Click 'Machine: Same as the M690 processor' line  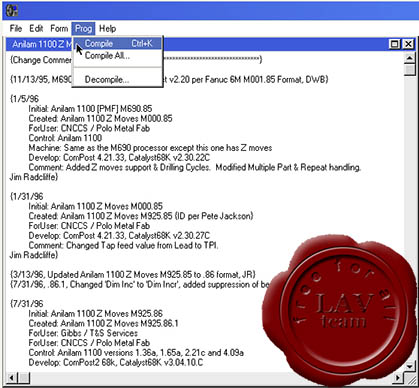pos(150,148)
